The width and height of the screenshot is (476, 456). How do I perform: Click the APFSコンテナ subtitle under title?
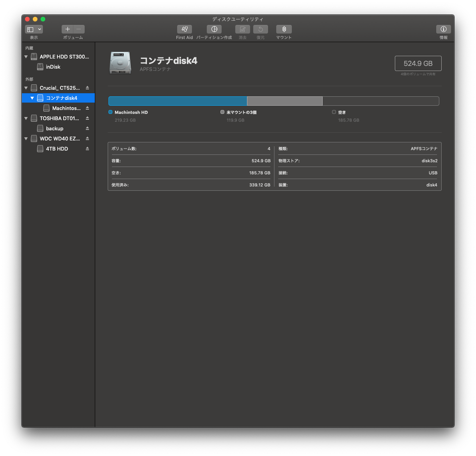point(155,69)
